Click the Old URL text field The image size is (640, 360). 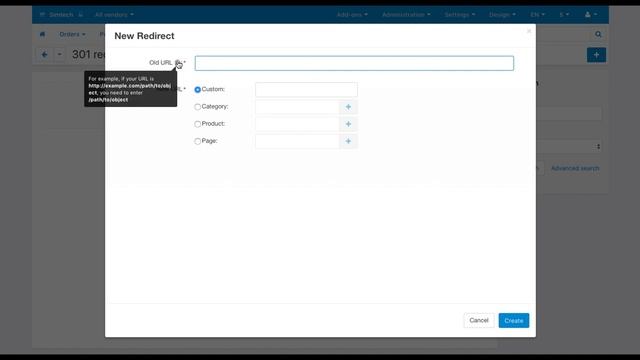(354, 63)
